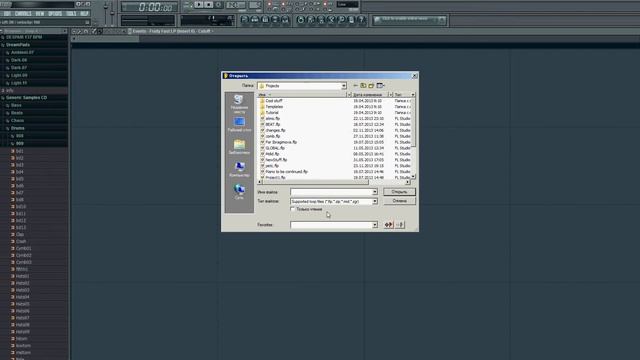The width and height of the screenshot is (640, 360).
Task: Select Компьютер in the places bar
Action: [239, 169]
